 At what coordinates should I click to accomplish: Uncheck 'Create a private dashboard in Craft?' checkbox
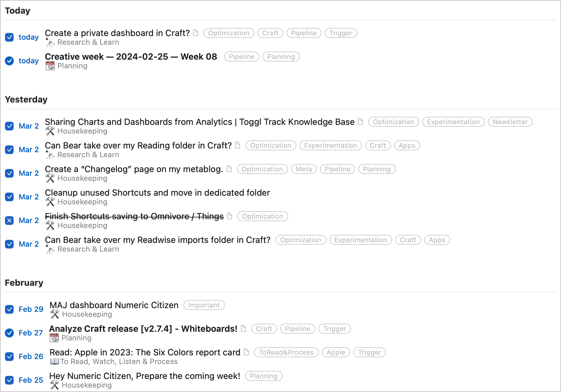[x=9, y=37]
